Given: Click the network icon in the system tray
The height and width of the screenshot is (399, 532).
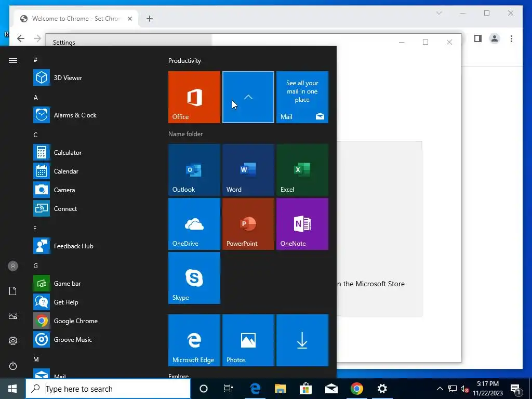Looking at the screenshot, I should [453, 389].
